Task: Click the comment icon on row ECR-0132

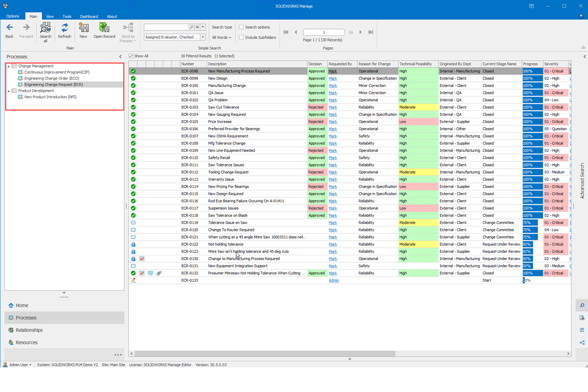Action: [150, 273]
